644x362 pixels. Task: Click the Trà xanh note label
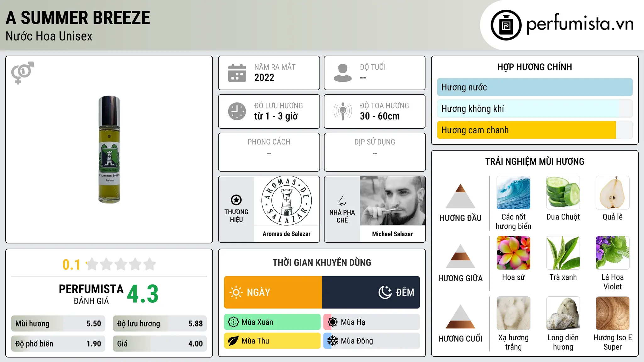pyautogui.click(x=563, y=277)
